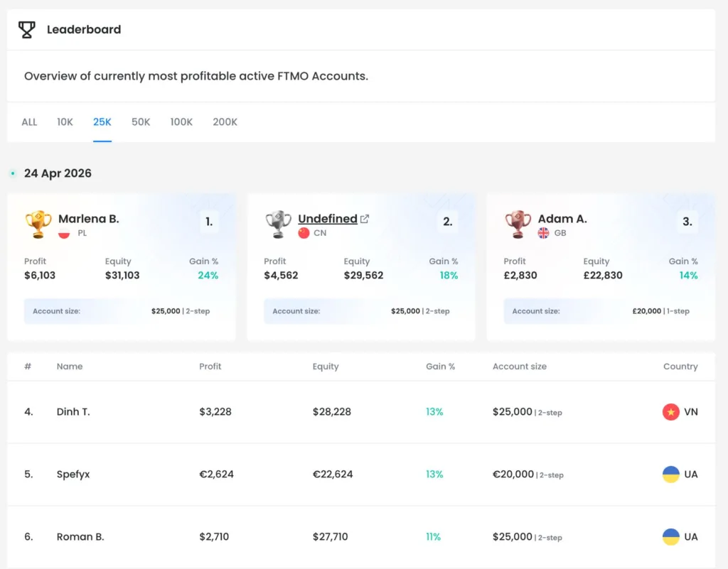Click the Profit column header in table
This screenshot has height=569, width=728.
(x=210, y=367)
